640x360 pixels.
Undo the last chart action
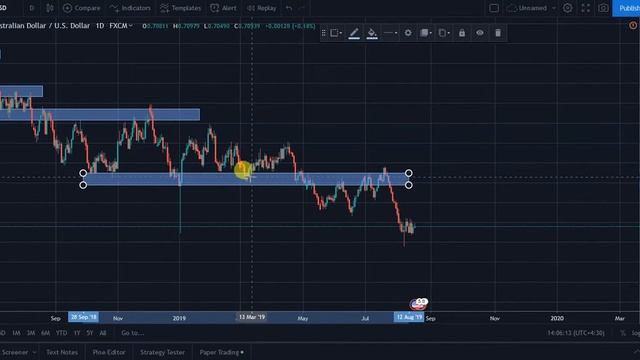[x=289, y=8]
